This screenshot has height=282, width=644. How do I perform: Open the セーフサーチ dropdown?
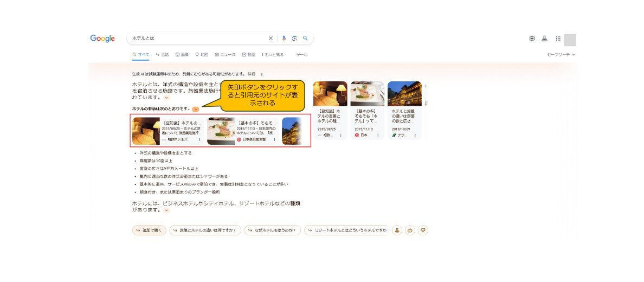click(x=561, y=55)
